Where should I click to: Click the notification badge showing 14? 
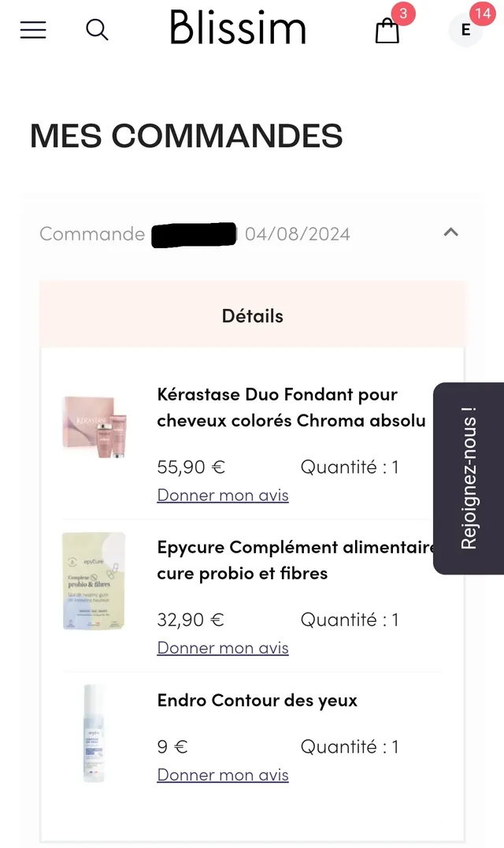pos(484,14)
